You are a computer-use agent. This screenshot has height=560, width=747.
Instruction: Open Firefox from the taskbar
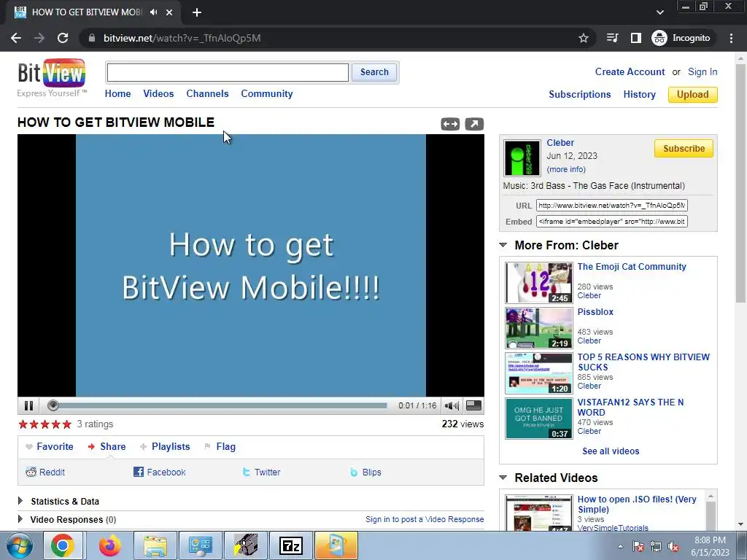pos(110,545)
